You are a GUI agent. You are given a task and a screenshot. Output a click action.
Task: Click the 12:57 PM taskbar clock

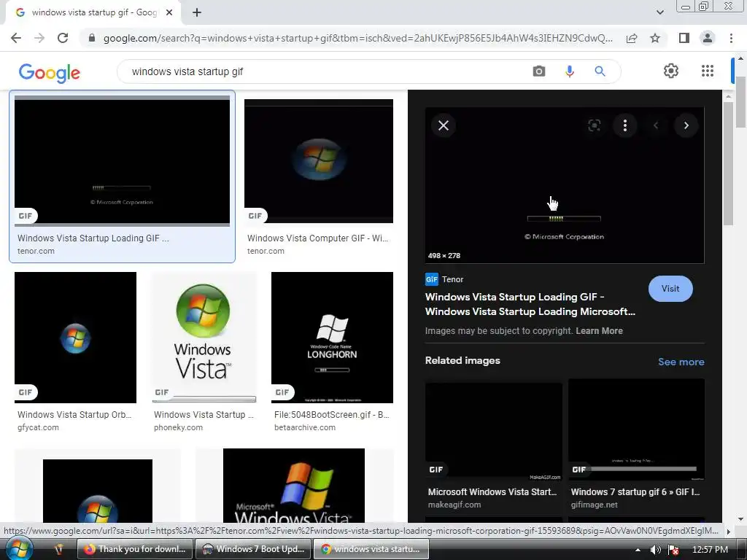point(710,550)
